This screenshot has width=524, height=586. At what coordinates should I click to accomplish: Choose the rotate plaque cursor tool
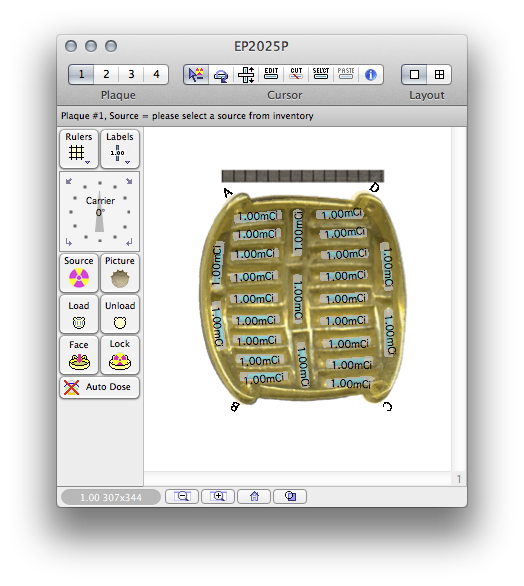pos(221,75)
